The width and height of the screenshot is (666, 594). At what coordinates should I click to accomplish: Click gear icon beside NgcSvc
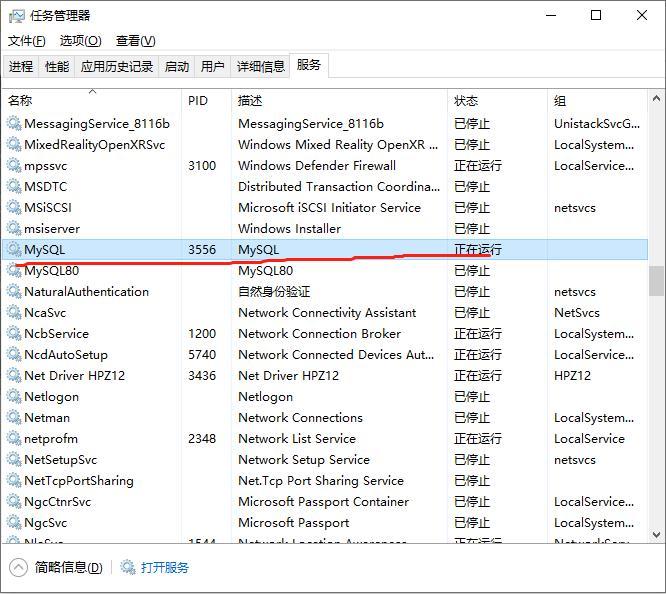click(14, 523)
